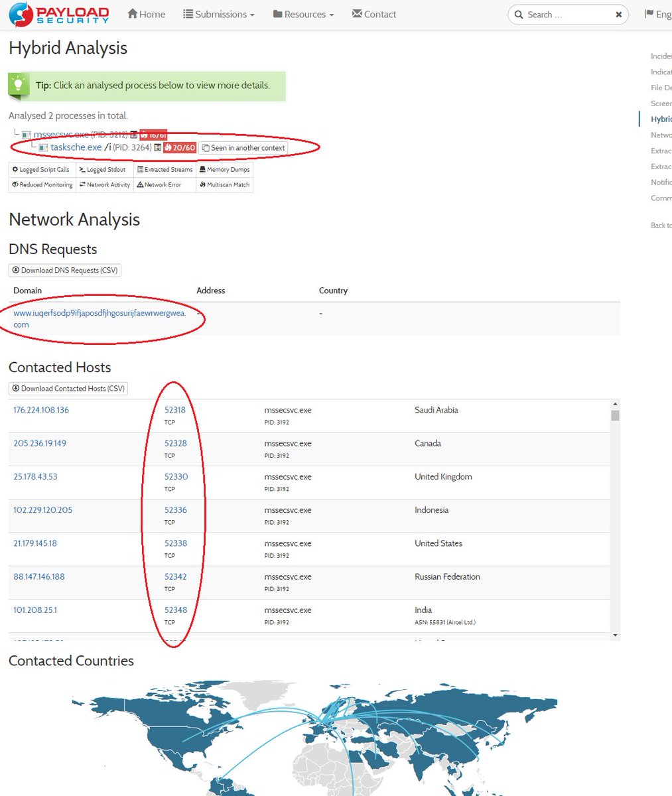Screen dimensions: 672x796
Task: Click the Logged Stdout legend item
Action: tap(105, 170)
